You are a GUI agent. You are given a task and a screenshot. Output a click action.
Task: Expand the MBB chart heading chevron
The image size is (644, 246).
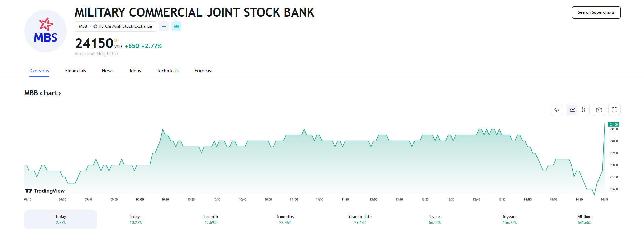click(x=60, y=94)
